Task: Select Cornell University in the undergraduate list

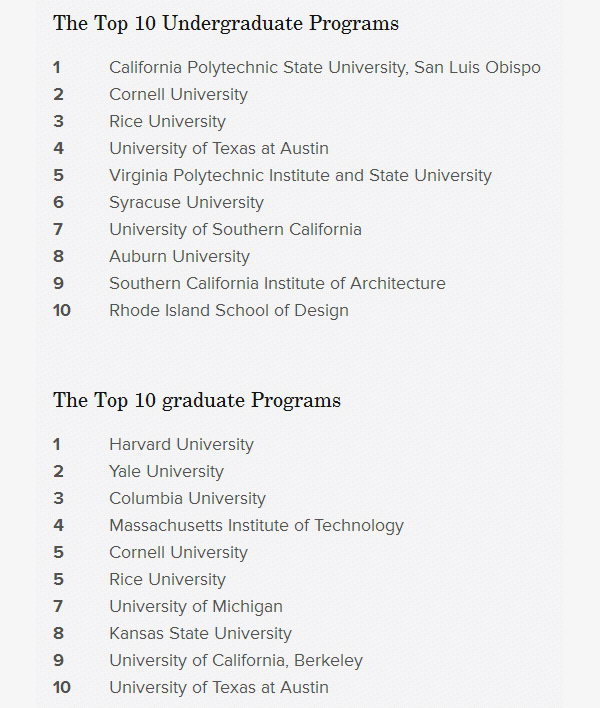Action: click(178, 95)
